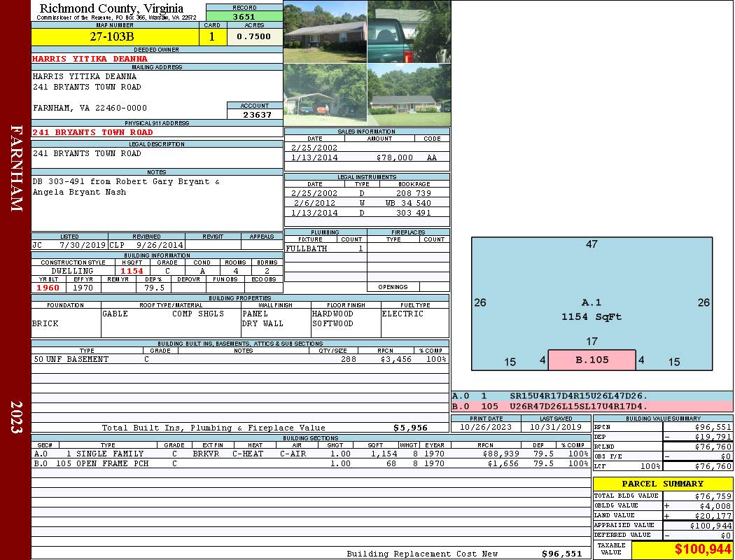Screen dimensions: 735x560
Task: Click the pink B.105 porch area in sketch
Action: click(591, 360)
